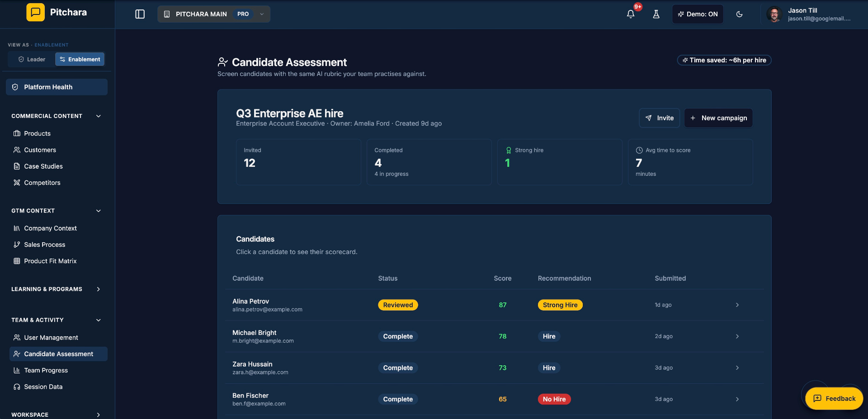The image size is (868, 419).
Task: Click the Company Context library icon
Action: [x=17, y=228]
